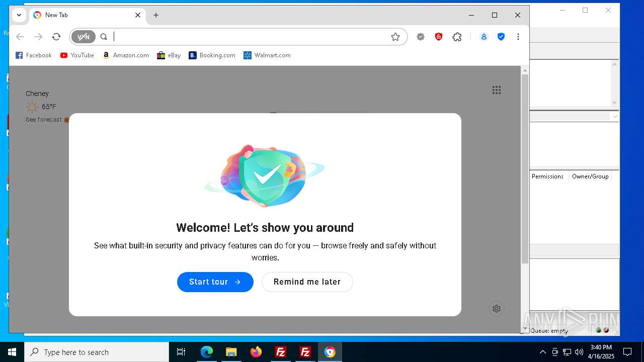
Task: Click the Cheney weather location text
Action: click(37, 94)
